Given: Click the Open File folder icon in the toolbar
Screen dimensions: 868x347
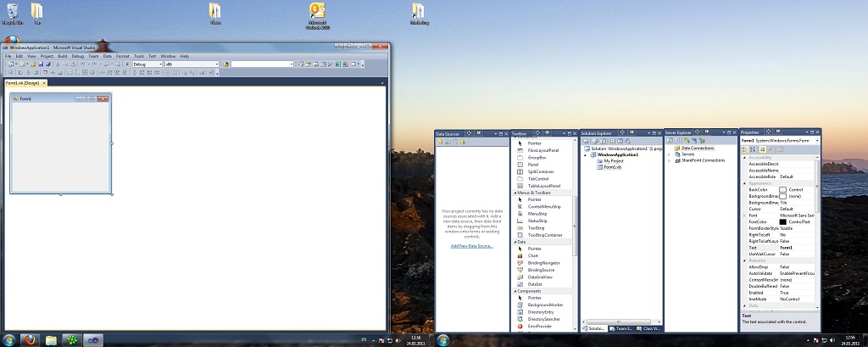Looking at the screenshot, I should pos(33,64).
